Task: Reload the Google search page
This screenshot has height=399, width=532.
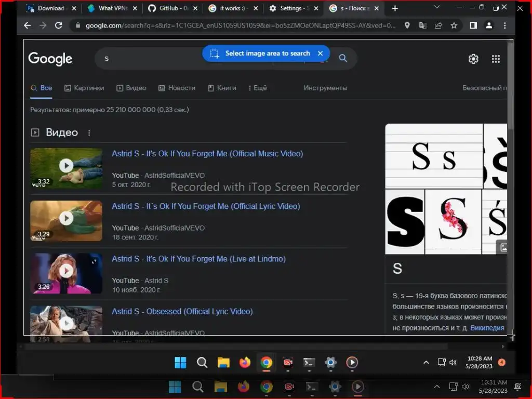Action: (x=58, y=25)
